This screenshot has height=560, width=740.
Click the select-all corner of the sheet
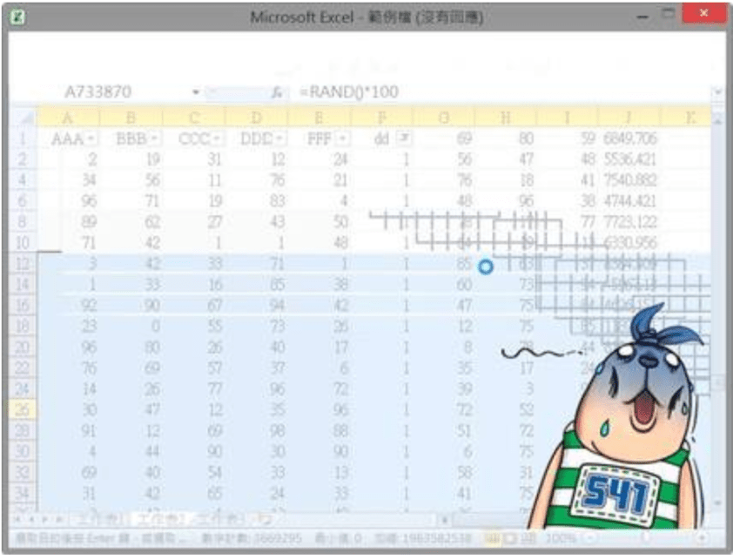24,117
